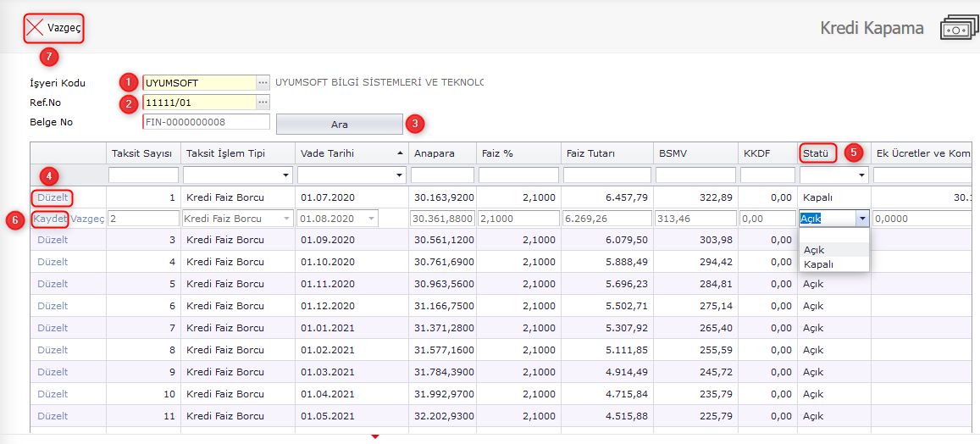Open Statü column filter dropdown

coord(862,175)
